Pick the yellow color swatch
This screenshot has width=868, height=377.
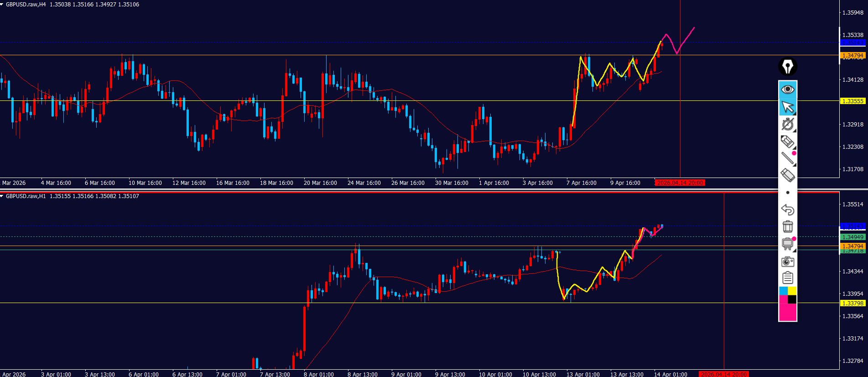(792, 291)
